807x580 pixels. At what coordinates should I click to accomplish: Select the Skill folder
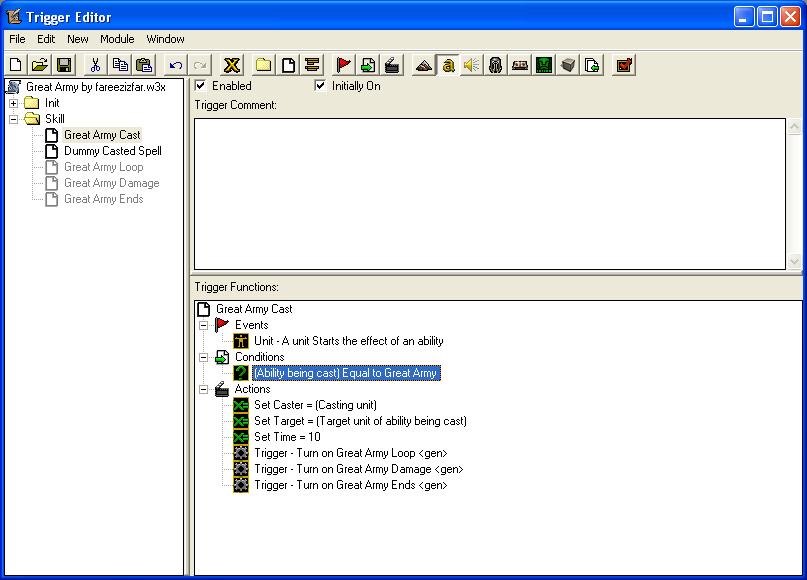[x=55, y=119]
